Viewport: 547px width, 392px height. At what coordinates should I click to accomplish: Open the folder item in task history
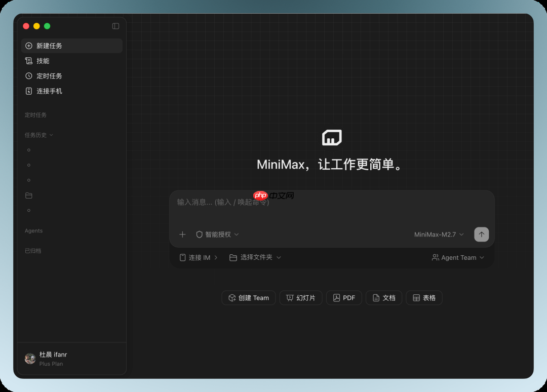(29, 195)
